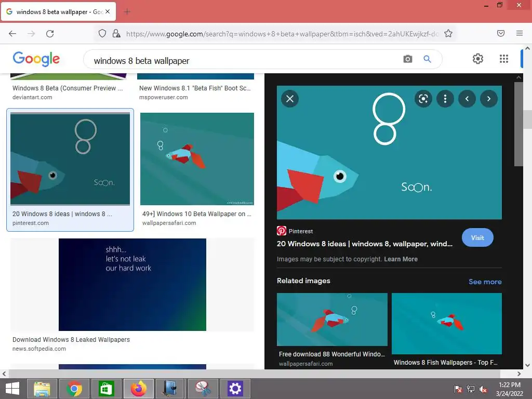Click the Google logo

pos(36,59)
